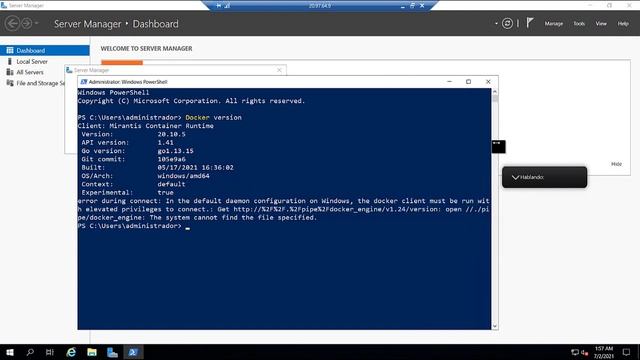Click the PowerShell prompt input line

point(284,226)
